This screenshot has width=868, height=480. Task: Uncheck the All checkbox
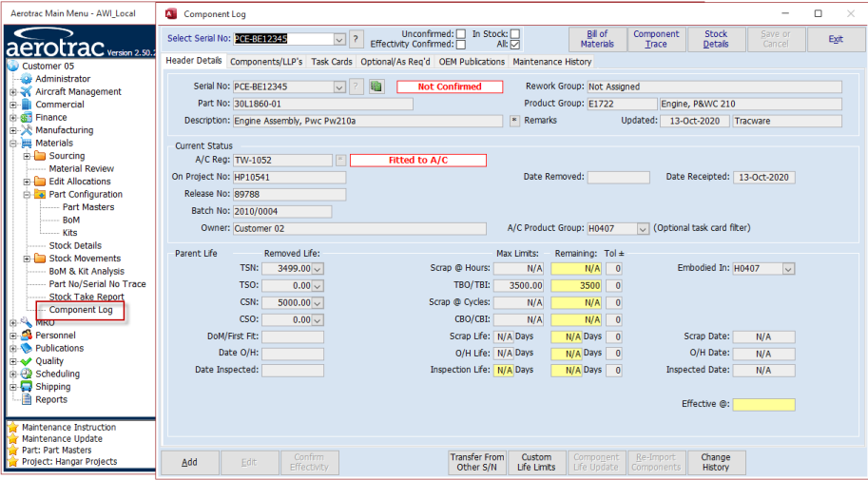pos(515,45)
